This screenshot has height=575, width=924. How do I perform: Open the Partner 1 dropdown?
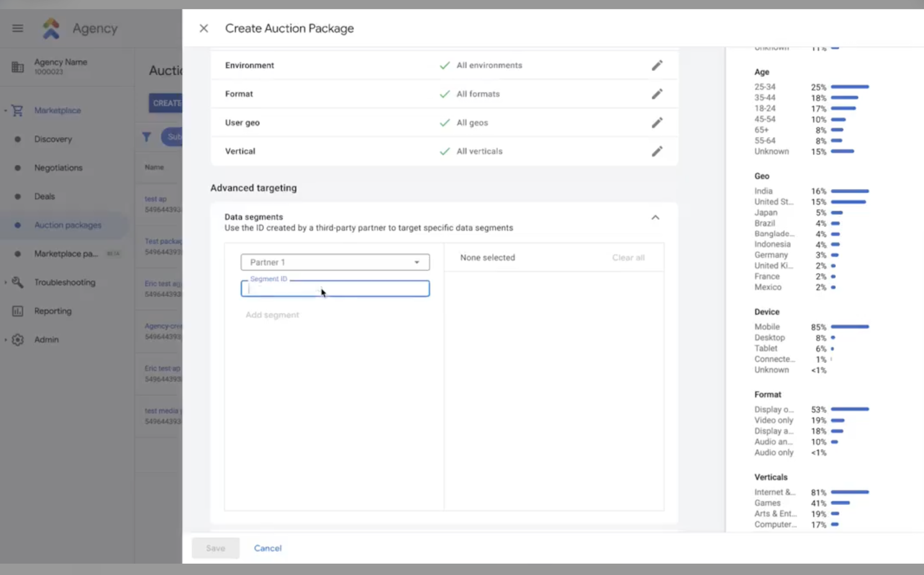coord(335,262)
